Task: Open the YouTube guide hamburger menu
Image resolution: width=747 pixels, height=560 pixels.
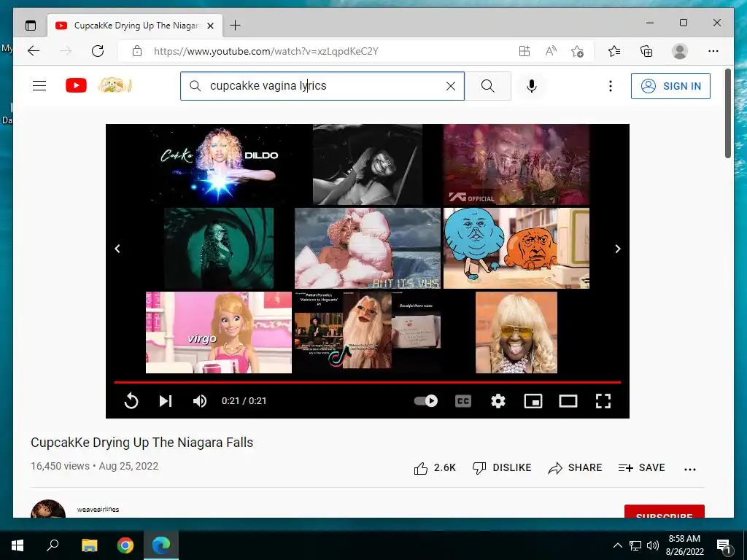Action: click(x=39, y=86)
